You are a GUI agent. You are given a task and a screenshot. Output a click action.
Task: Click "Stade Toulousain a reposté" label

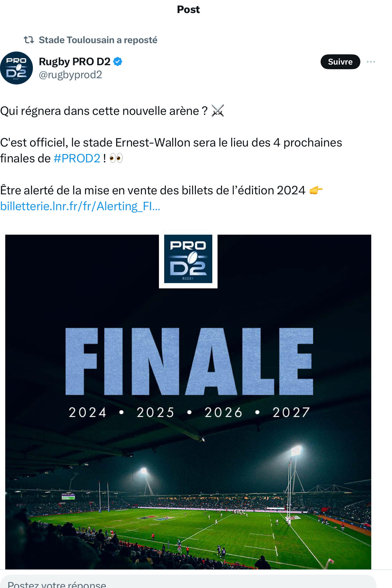tap(98, 40)
